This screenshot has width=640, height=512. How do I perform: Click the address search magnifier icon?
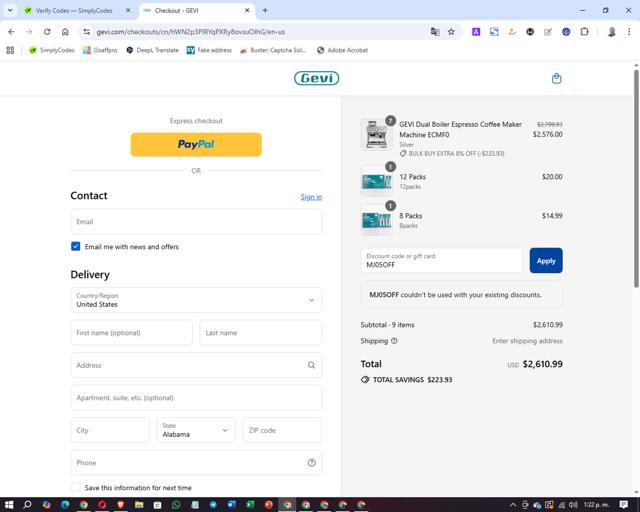pos(311,365)
